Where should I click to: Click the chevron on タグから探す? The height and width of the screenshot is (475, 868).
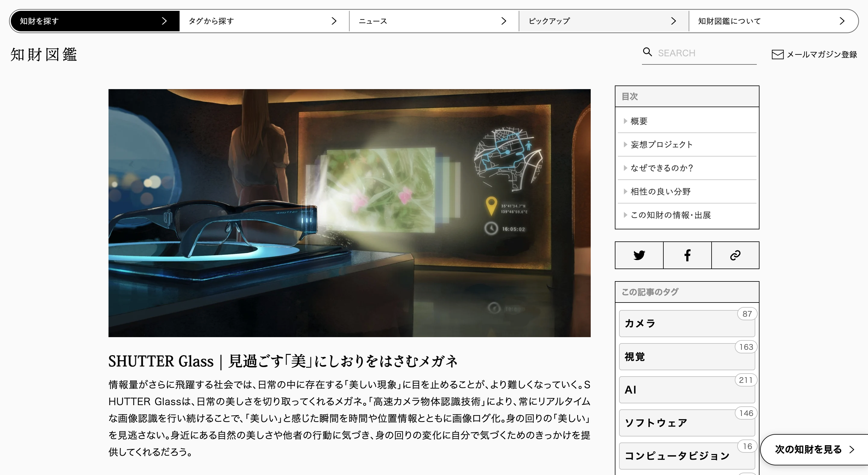[x=334, y=21]
